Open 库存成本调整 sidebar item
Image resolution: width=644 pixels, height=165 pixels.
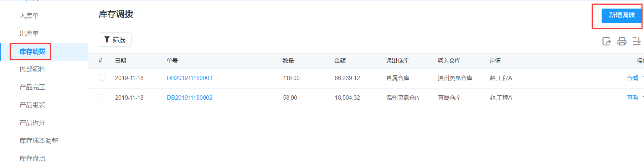[39, 141]
